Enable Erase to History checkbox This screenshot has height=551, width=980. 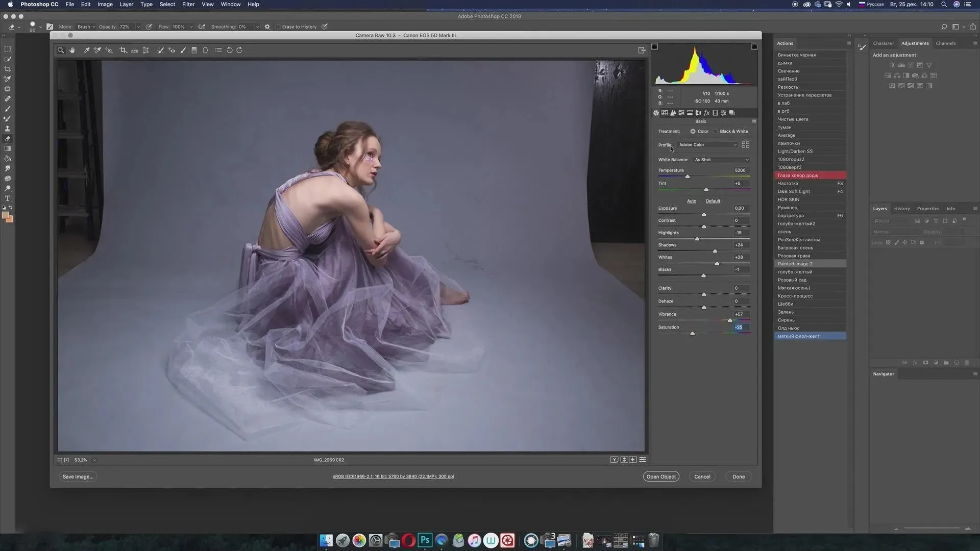click(x=278, y=27)
